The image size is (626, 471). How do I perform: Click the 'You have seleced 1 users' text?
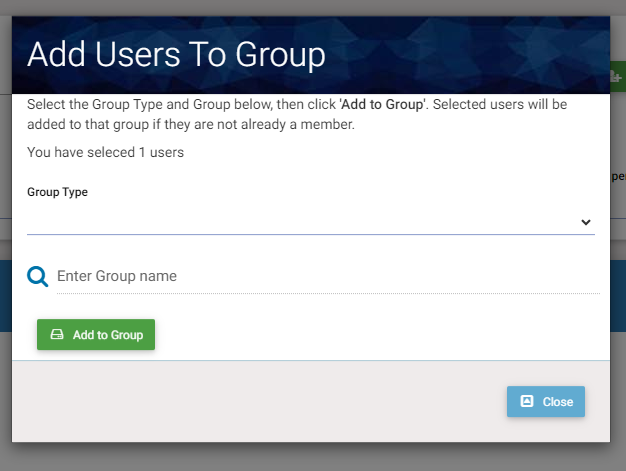(105, 152)
